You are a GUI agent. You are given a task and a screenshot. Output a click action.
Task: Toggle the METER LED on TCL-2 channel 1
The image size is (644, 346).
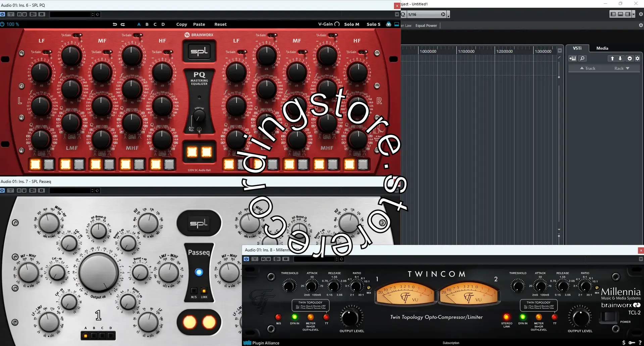310,317
